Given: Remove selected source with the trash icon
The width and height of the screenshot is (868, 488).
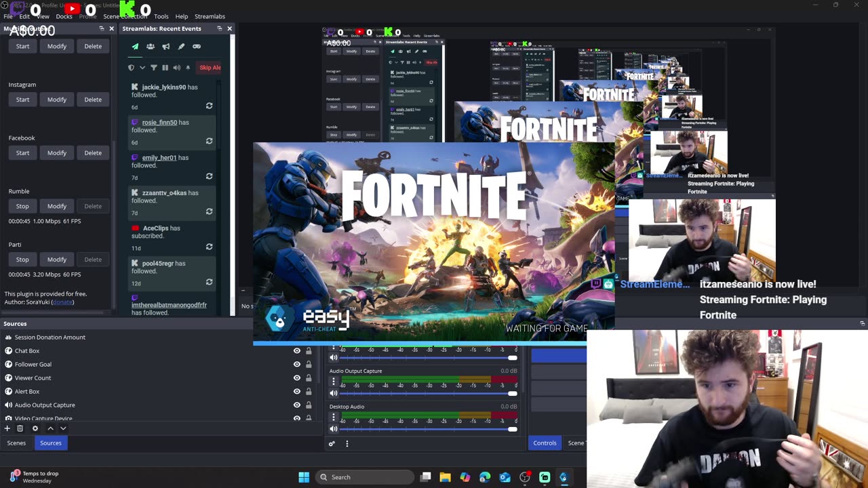Looking at the screenshot, I should [20, 428].
